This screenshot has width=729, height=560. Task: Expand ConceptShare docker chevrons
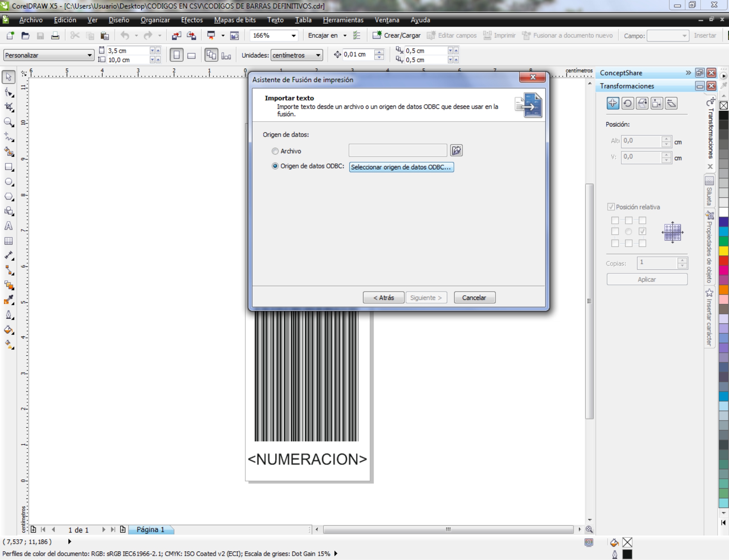[688, 73]
